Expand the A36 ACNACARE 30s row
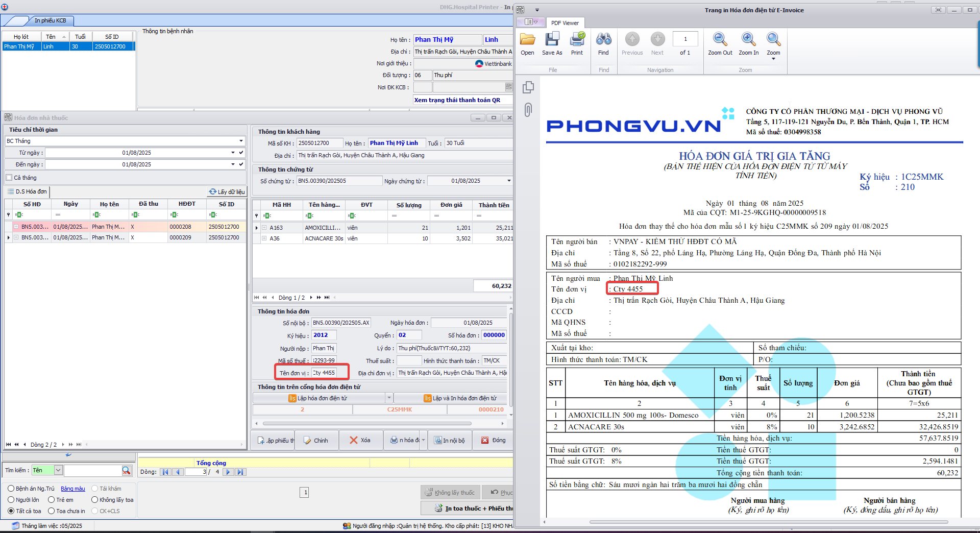 point(264,238)
